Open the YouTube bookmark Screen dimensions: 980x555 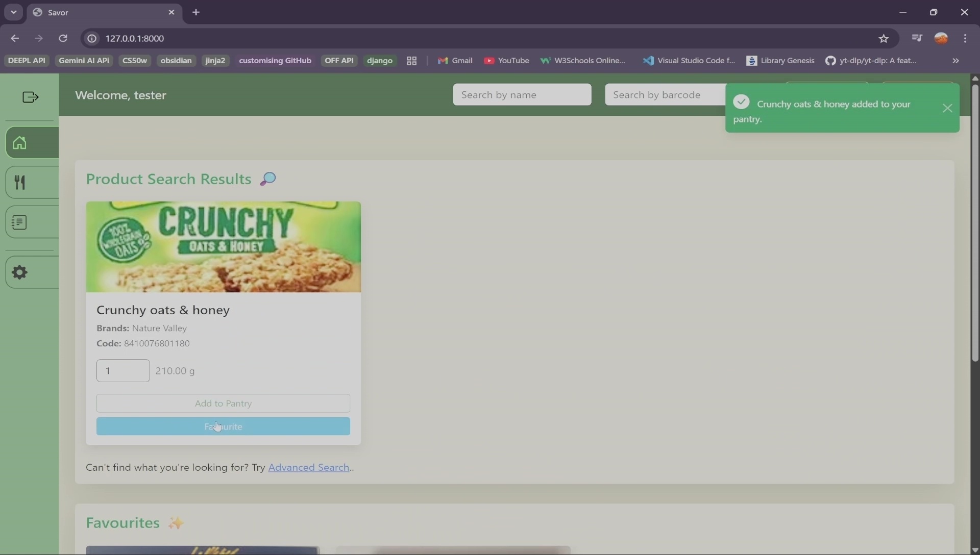tap(507, 60)
